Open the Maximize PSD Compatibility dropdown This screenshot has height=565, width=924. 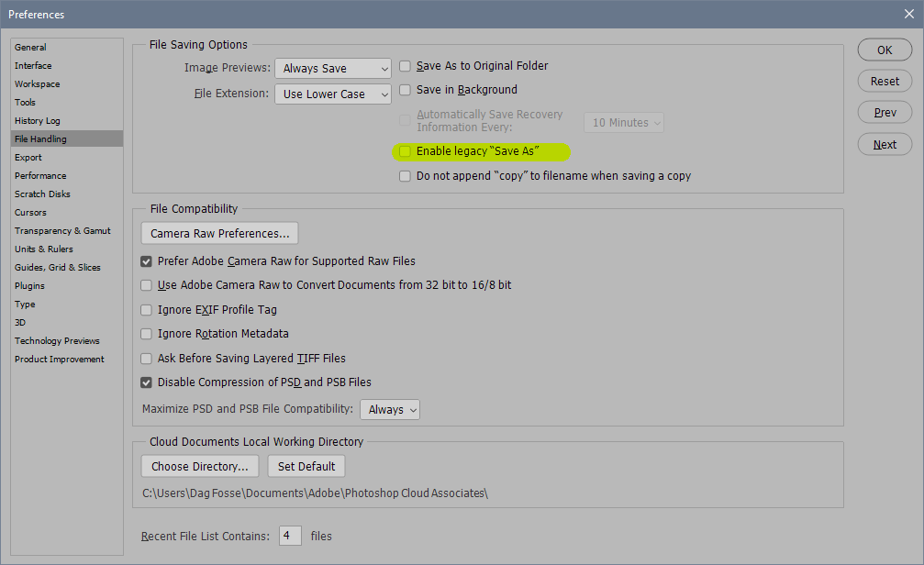pos(389,409)
